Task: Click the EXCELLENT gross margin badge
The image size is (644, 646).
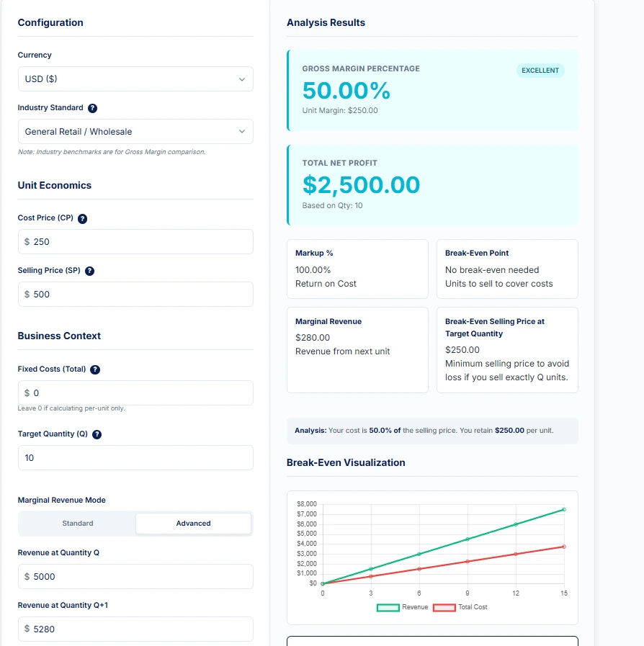Action: point(540,71)
